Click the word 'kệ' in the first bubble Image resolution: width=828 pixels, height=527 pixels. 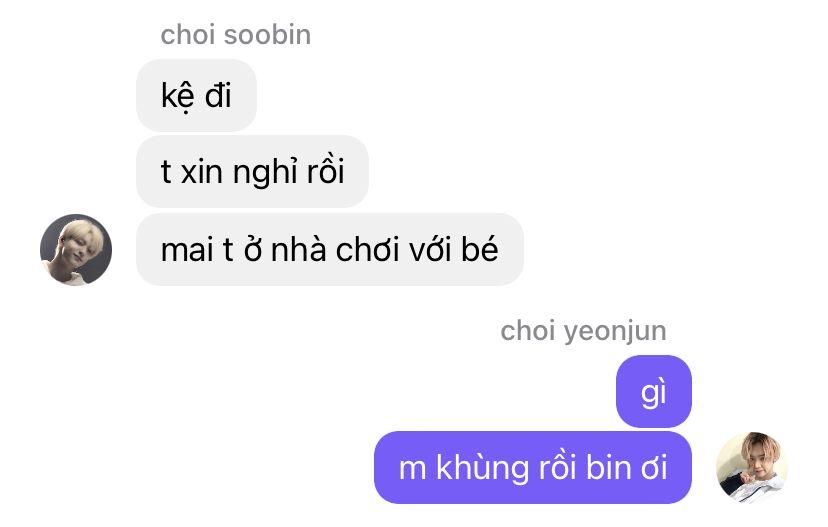(177, 96)
